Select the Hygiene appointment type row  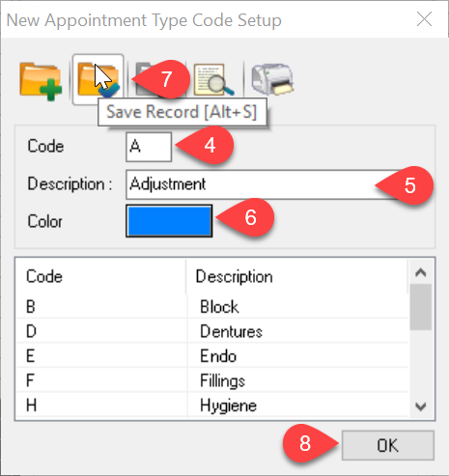[212, 406]
